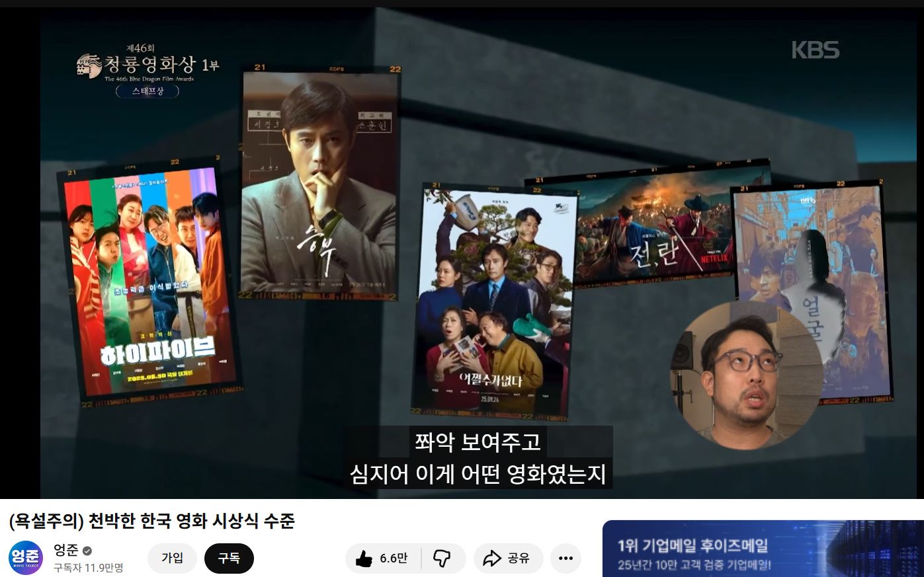The image size is (924, 577).
Task: Click the KBS logo in the video
Action: [x=815, y=50]
